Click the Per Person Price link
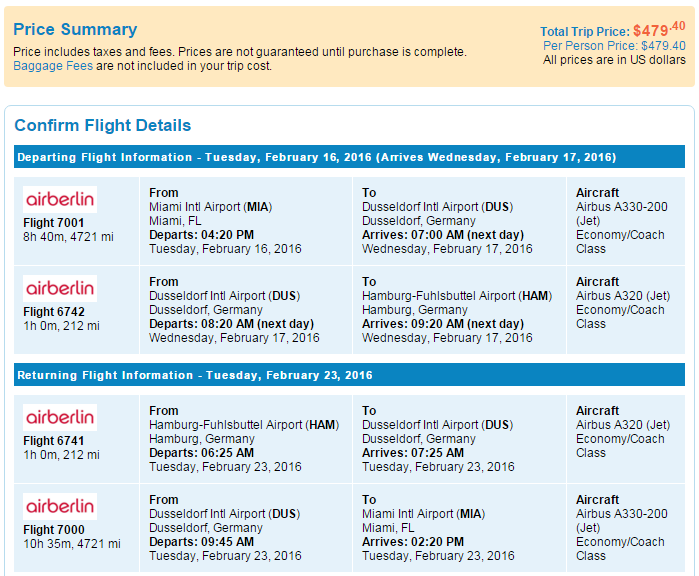 click(x=614, y=46)
